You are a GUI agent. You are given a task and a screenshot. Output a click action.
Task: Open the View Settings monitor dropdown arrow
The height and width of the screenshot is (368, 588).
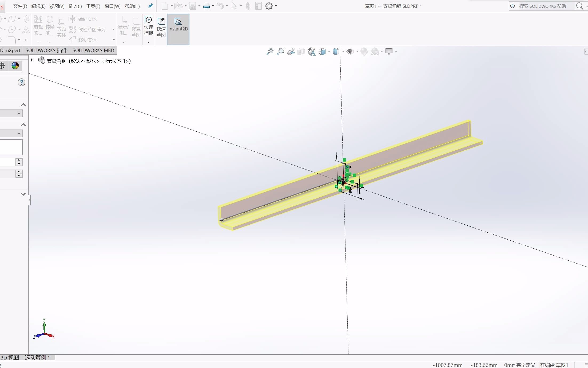[x=396, y=52]
